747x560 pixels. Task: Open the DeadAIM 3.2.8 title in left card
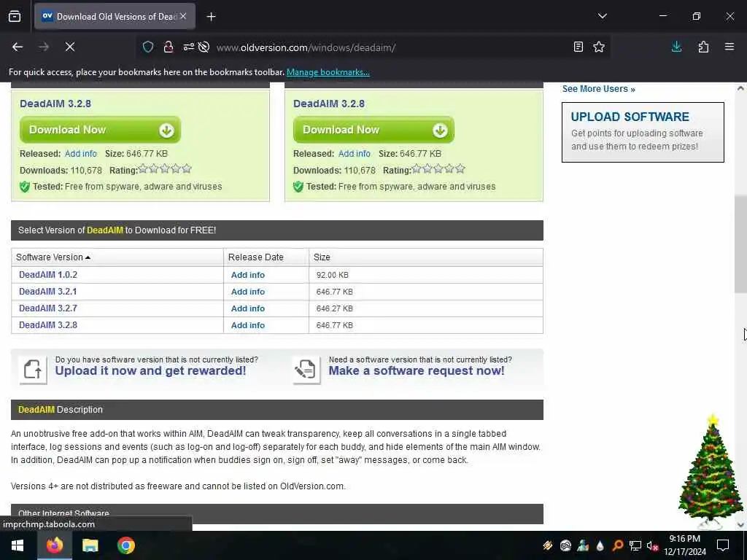tap(55, 104)
